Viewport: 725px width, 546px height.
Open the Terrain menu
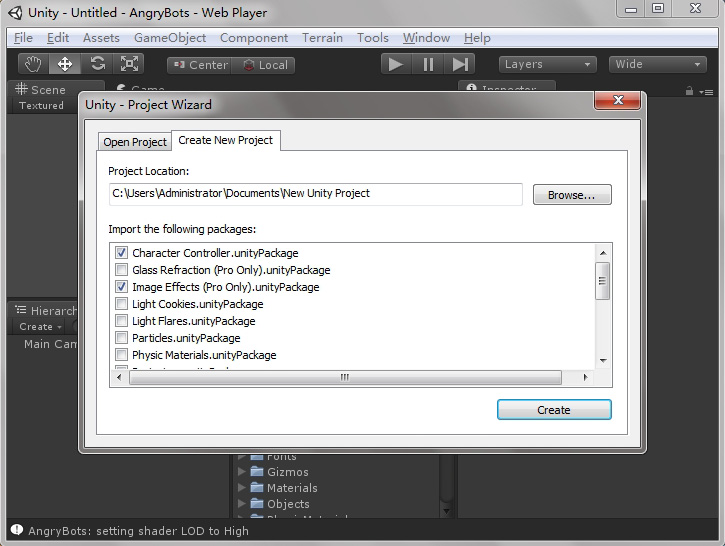pyautogui.click(x=322, y=38)
